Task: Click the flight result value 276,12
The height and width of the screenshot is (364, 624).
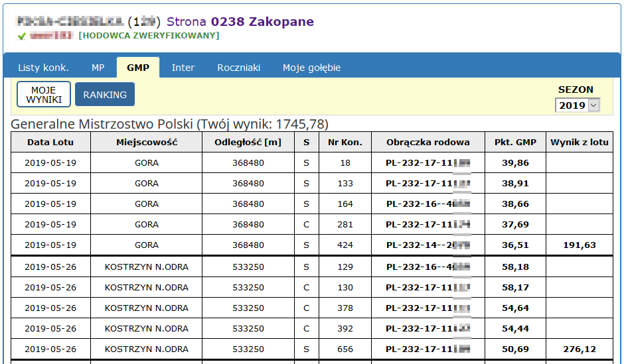Action: click(x=580, y=349)
